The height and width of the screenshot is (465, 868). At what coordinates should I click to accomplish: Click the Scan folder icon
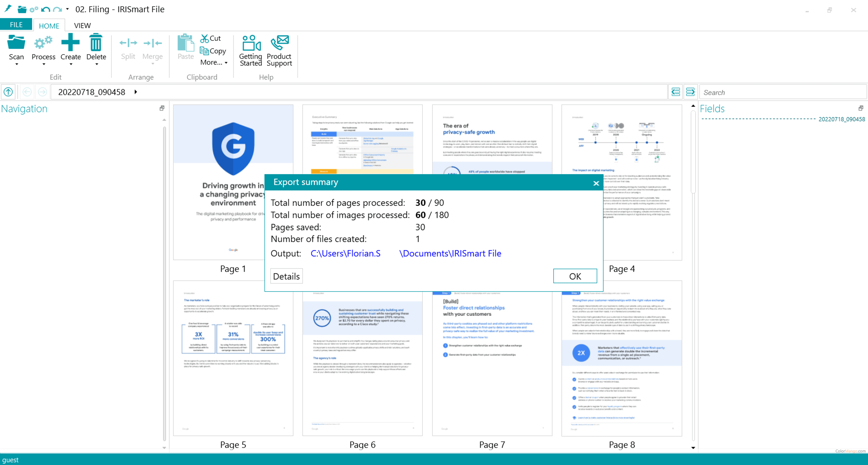pos(16,43)
